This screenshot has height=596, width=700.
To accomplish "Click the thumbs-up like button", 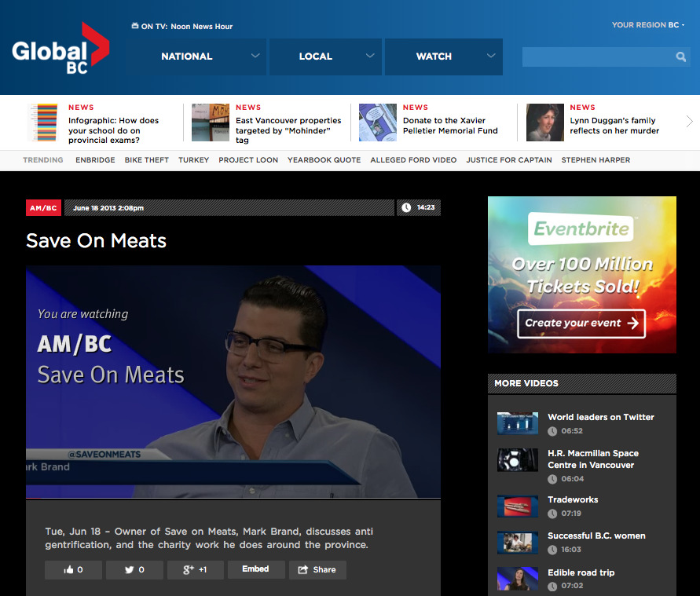I will [73, 569].
